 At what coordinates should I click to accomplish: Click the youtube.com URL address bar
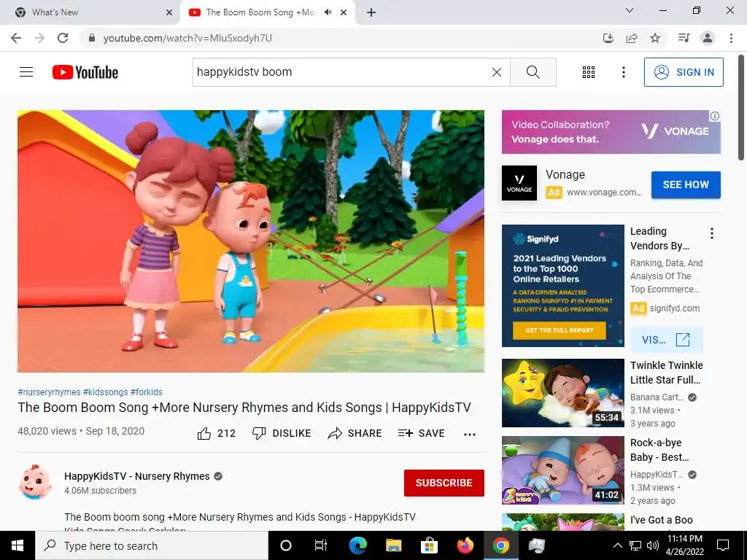pos(187,38)
